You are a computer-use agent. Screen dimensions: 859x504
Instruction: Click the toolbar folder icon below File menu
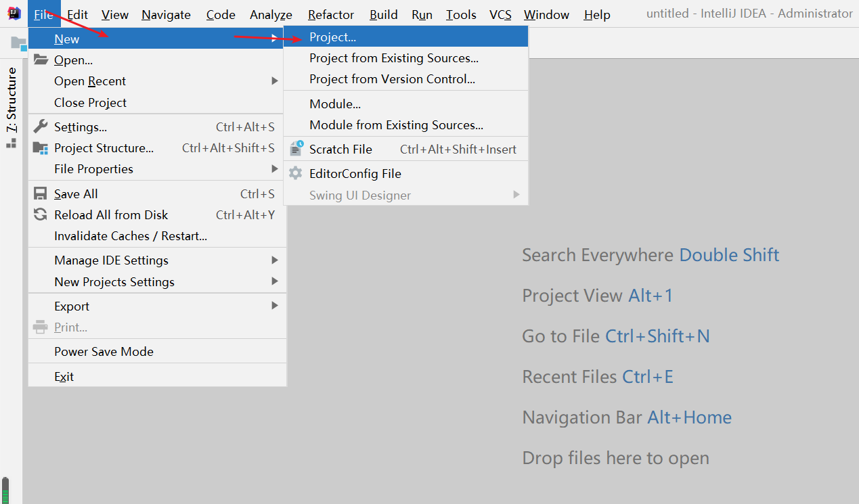pos(19,43)
